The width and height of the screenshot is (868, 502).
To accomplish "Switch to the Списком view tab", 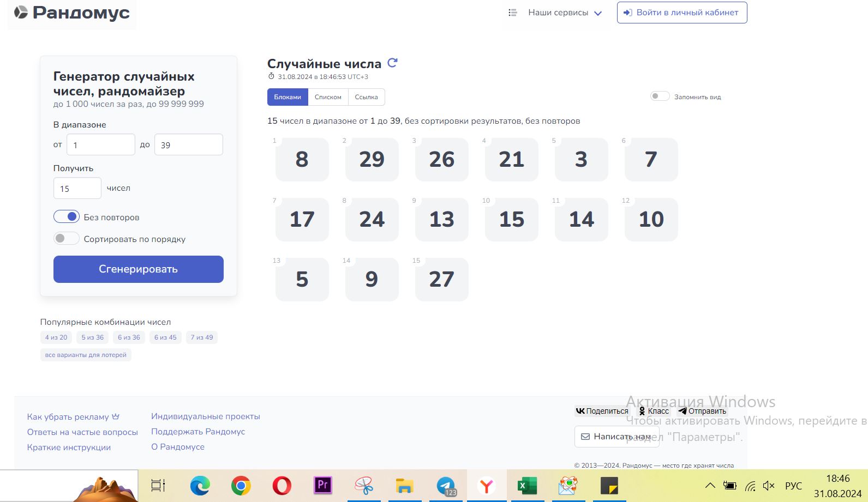I will [328, 97].
